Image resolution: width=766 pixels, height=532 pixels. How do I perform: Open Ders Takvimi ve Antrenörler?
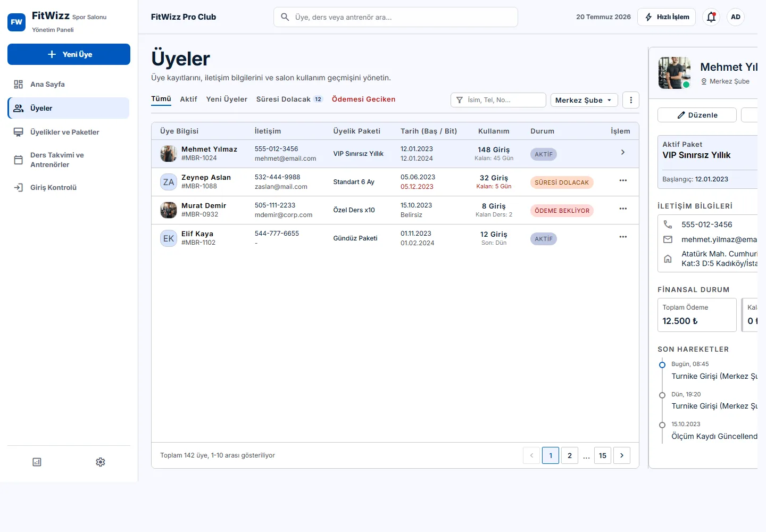pyautogui.click(x=69, y=160)
